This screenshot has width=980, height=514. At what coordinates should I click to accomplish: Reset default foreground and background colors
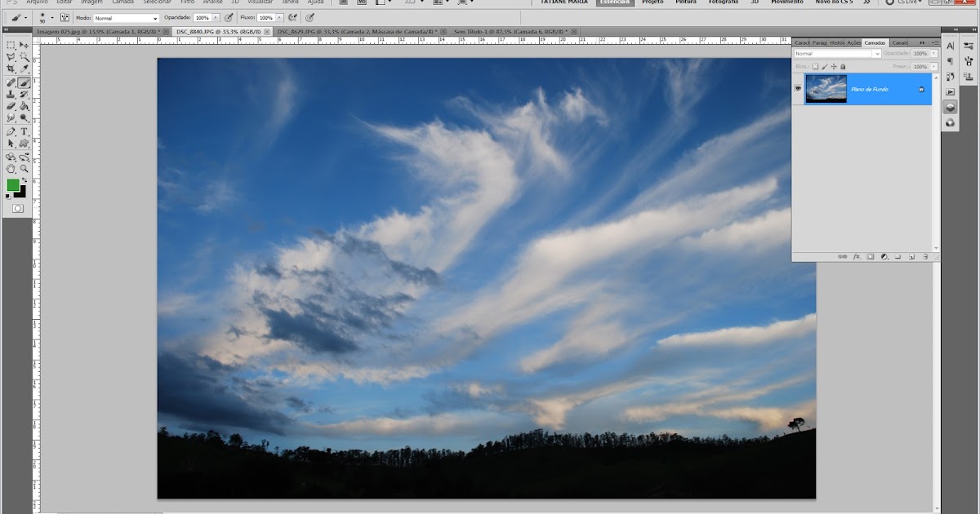point(9,197)
